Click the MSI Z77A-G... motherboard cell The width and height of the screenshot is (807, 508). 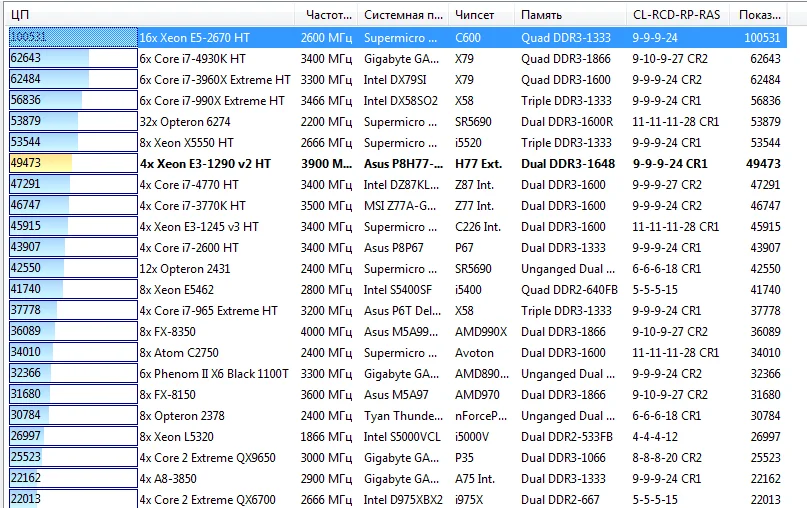click(399, 206)
